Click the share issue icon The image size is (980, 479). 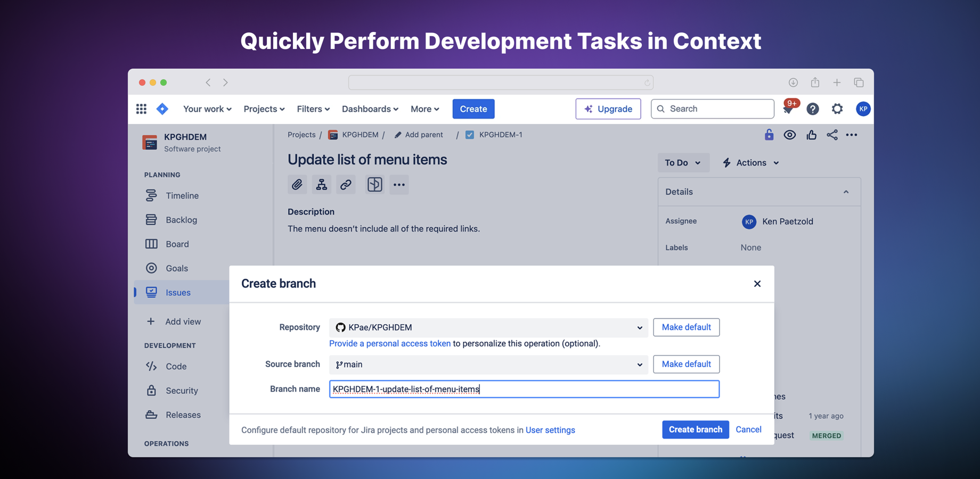[832, 135]
